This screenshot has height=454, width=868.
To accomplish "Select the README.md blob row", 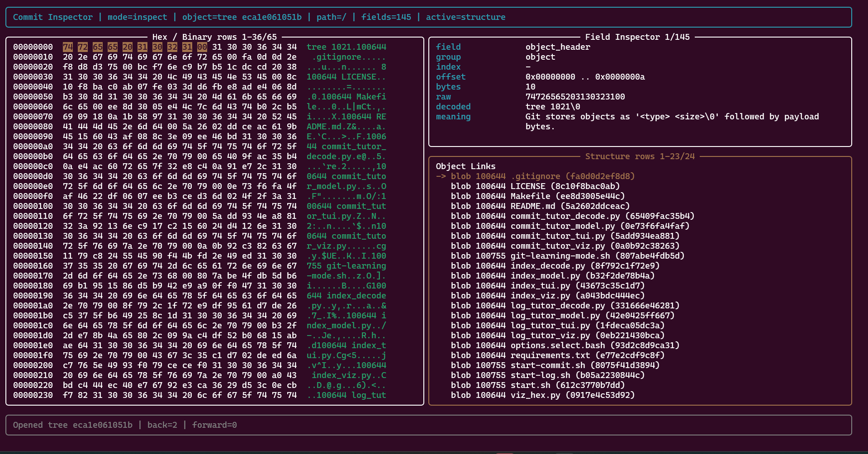I will pos(540,206).
